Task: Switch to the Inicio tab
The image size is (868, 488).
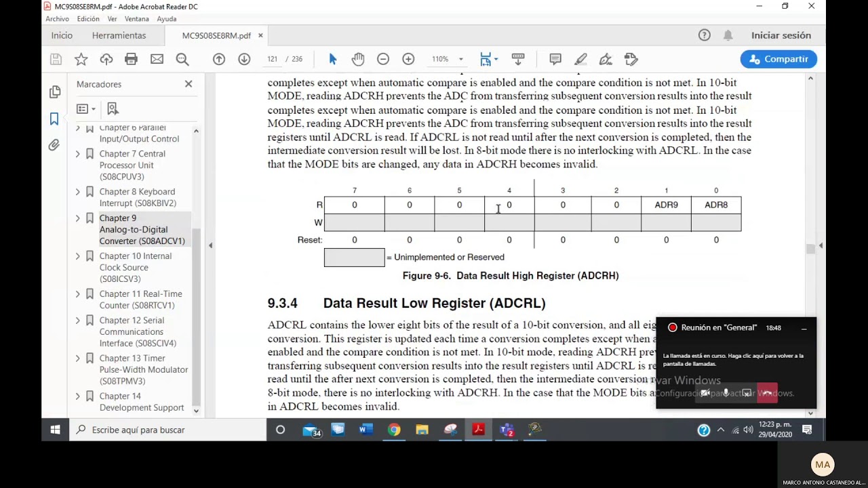Action: pyautogui.click(x=62, y=35)
